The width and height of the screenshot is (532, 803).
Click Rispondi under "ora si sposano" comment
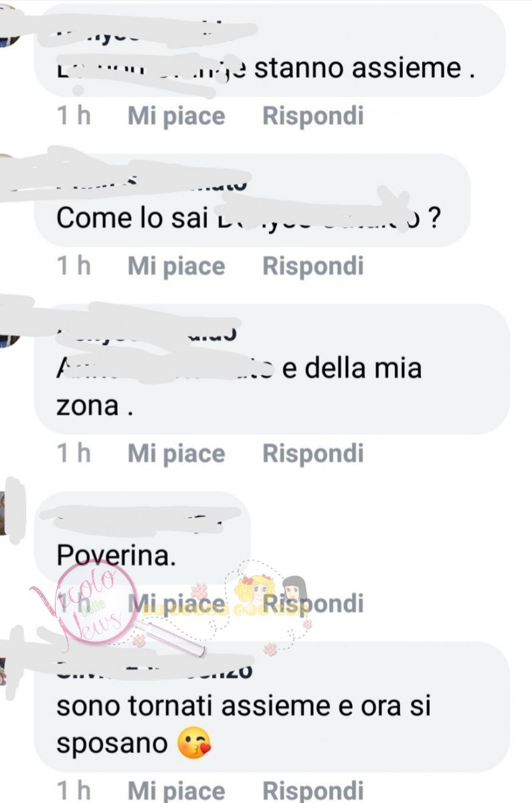coord(313,790)
